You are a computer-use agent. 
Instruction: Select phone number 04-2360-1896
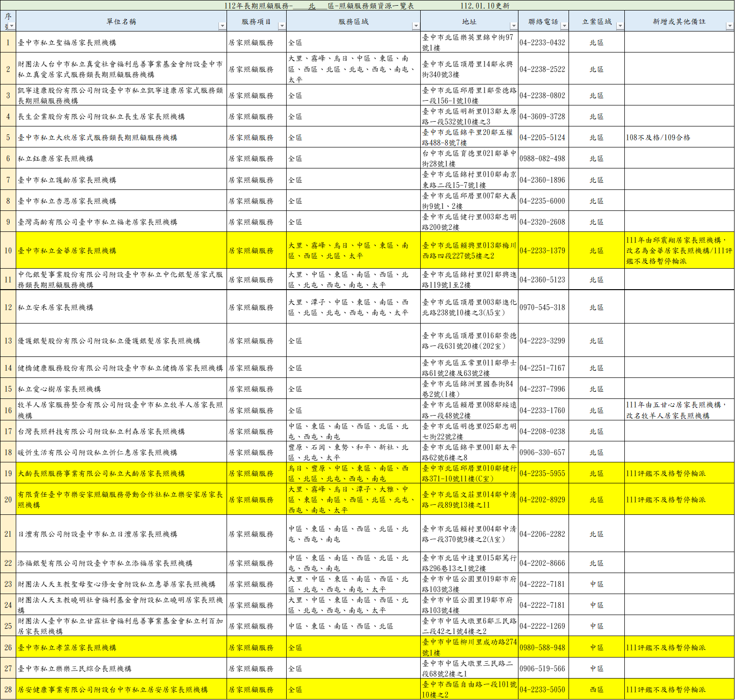[x=543, y=180]
